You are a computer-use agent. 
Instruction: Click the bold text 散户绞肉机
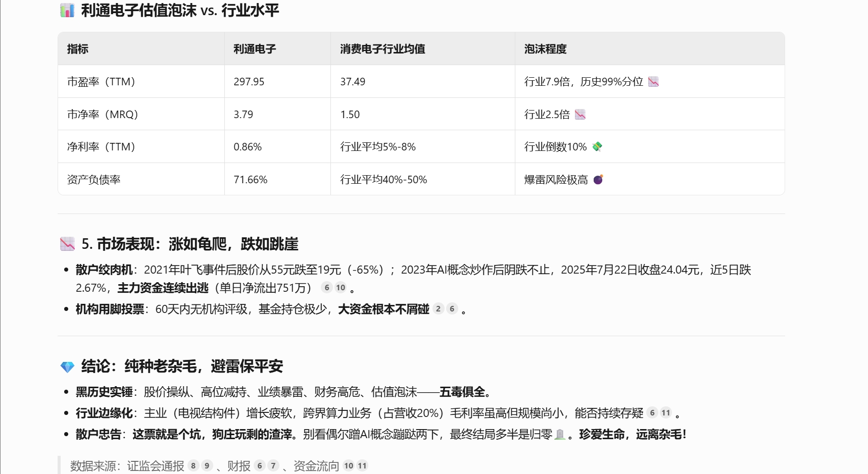[x=104, y=270]
